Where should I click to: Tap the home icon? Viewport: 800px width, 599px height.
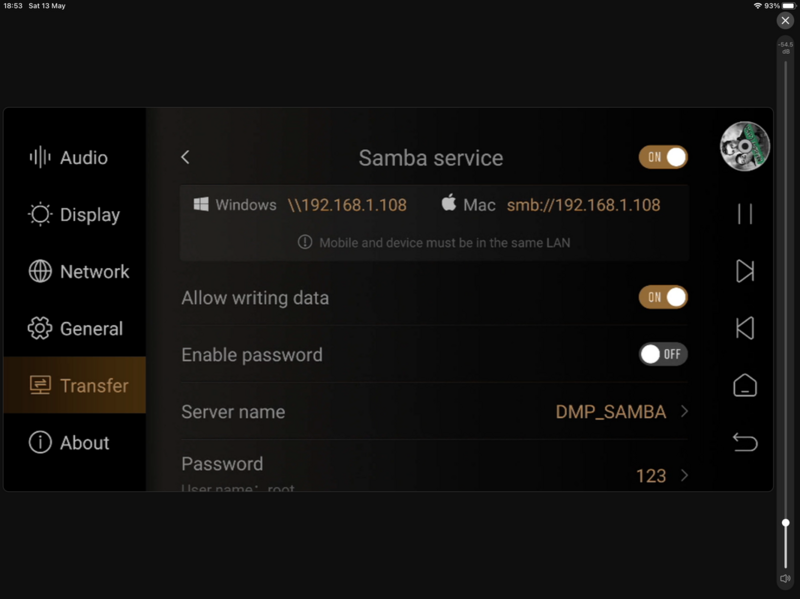click(745, 385)
